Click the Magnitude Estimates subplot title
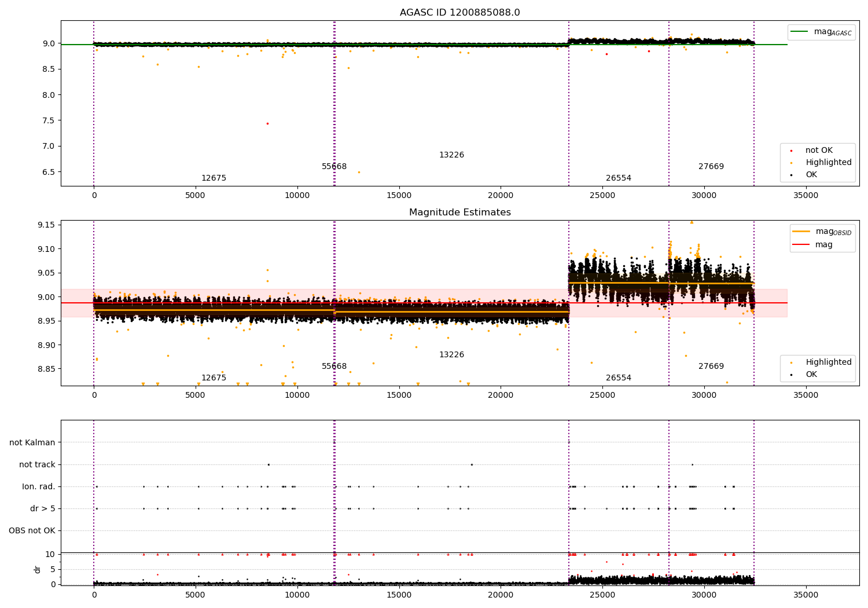 pyautogui.click(x=459, y=213)
